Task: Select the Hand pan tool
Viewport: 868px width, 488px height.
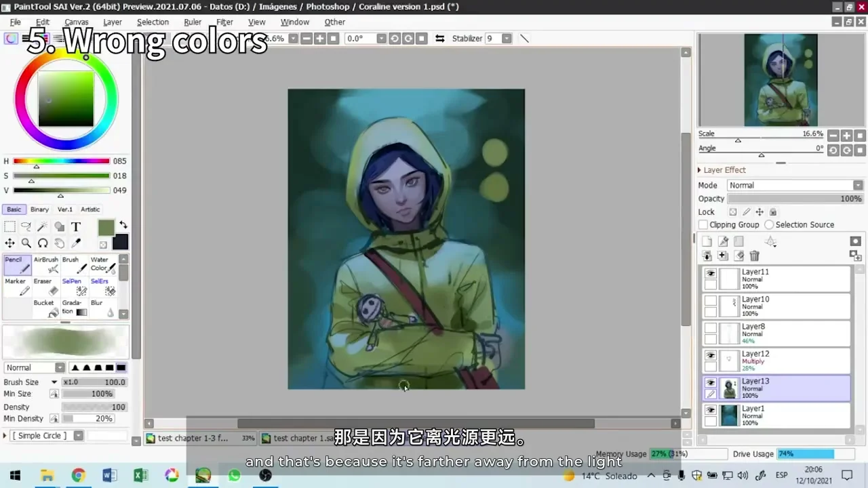Action: (59, 243)
